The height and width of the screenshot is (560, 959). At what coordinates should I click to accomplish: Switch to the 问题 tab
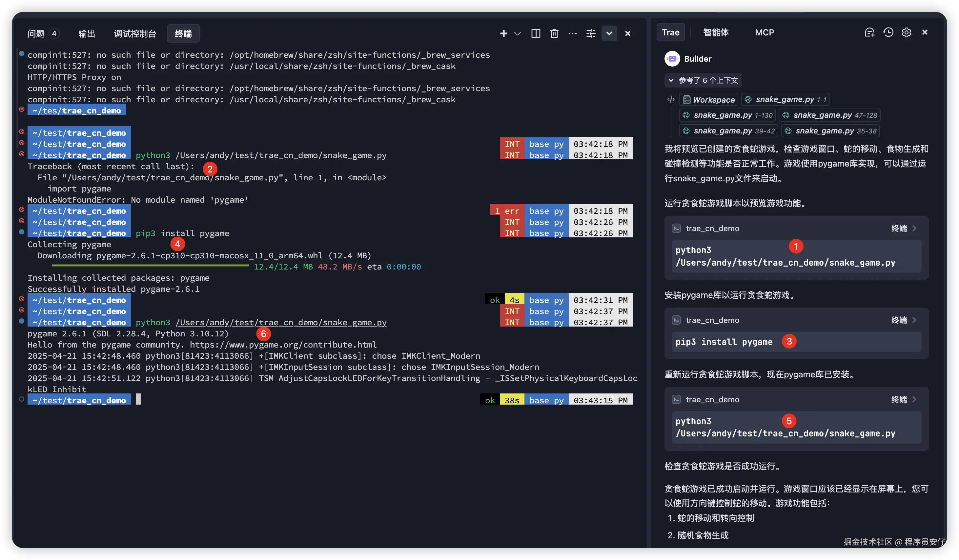pyautogui.click(x=36, y=33)
